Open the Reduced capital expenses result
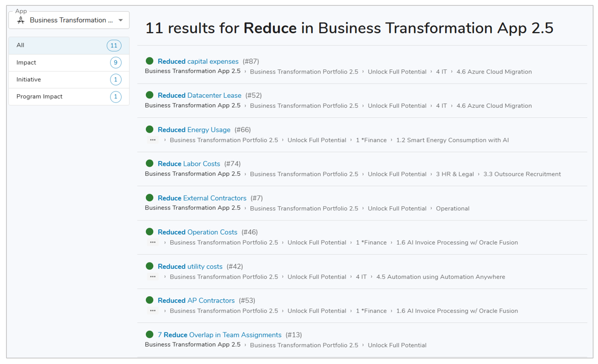Screen dimensions: 598x364 click(198, 62)
